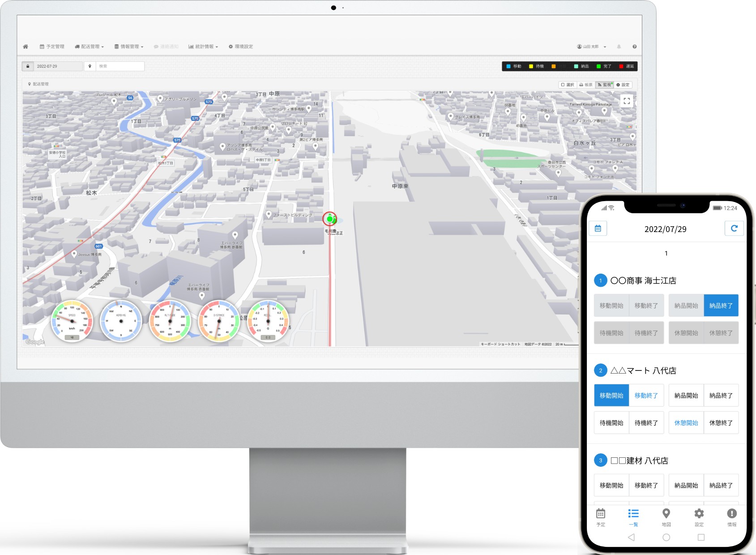The height and width of the screenshot is (555, 756).
Task: Enter fullscreen mode on the map
Action: (x=627, y=101)
